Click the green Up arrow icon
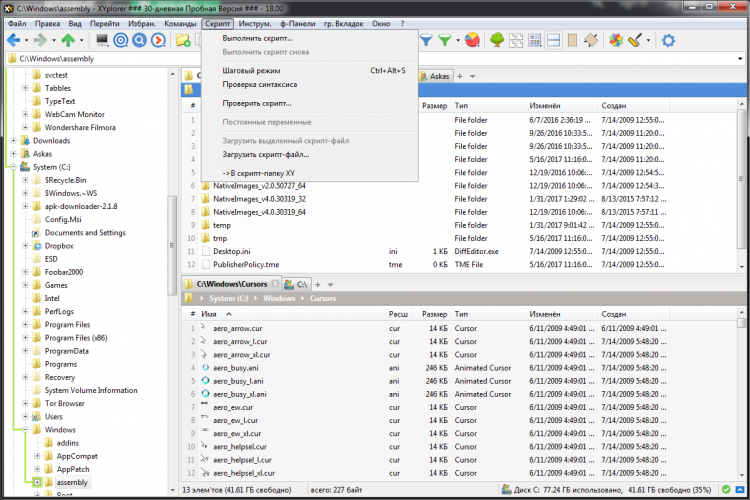750x500 pixels. tap(68, 40)
